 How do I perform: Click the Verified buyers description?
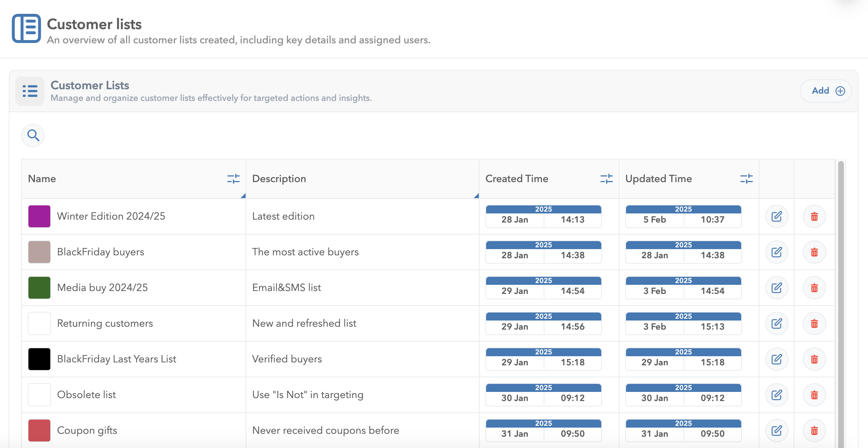[287, 359]
